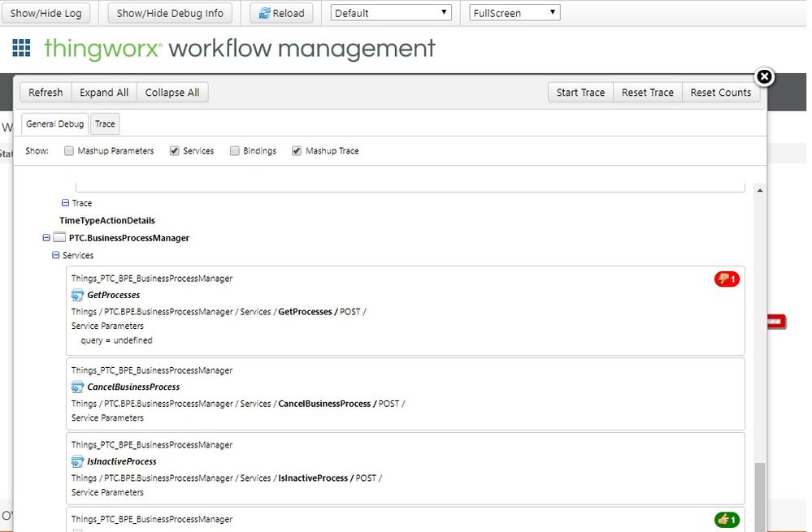Click the red flag icon behind panel
Viewport: 812px width, 532px height.
point(776,322)
